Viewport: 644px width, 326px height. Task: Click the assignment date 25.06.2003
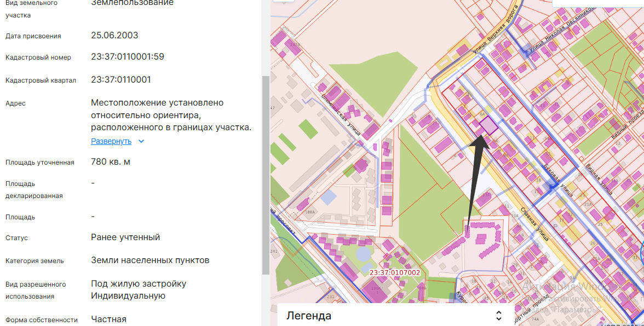click(114, 36)
